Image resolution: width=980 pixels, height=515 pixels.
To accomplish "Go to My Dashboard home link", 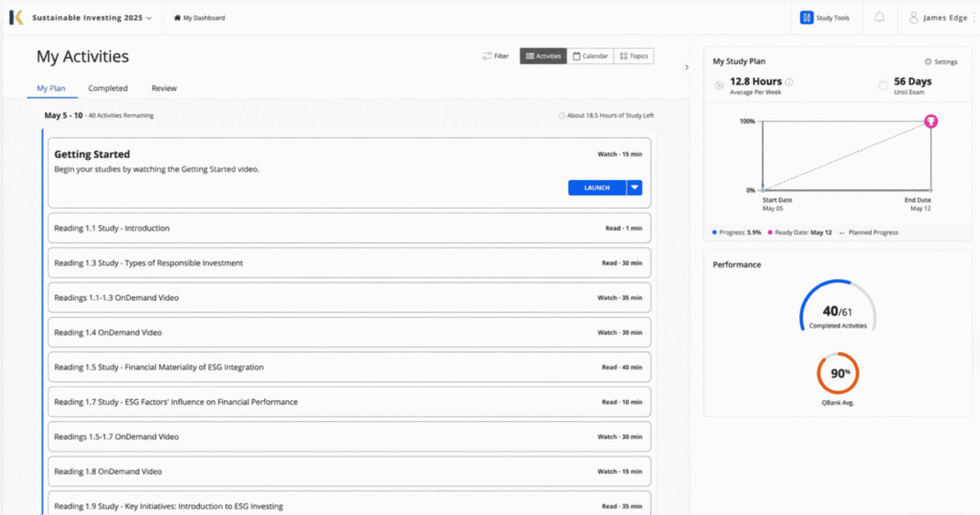I will [199, 18].
